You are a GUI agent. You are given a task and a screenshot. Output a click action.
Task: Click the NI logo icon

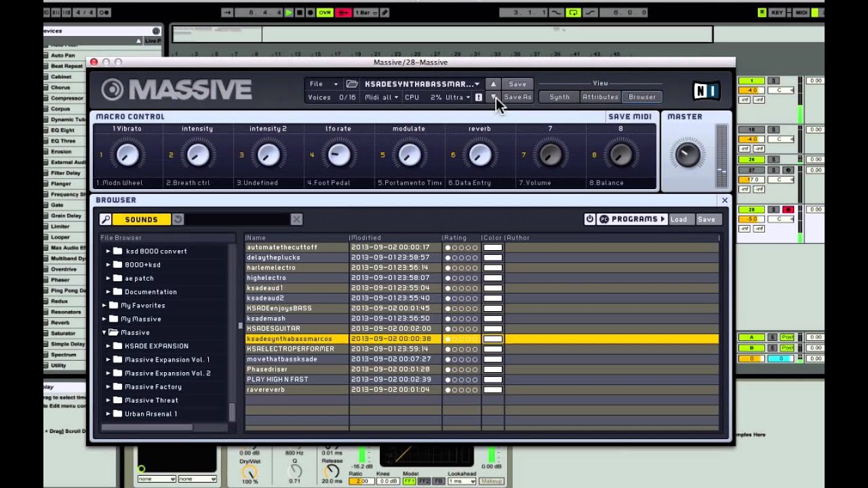(x=706, y=90)
